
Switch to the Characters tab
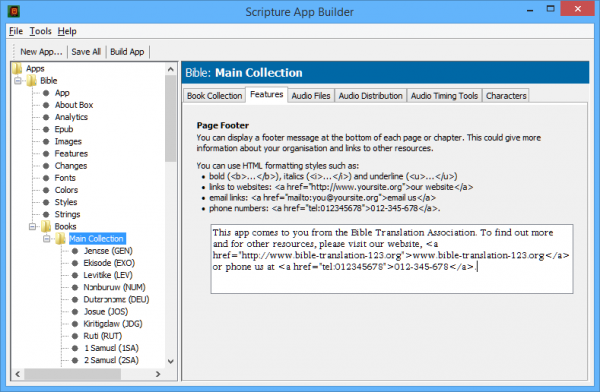tap(506, 96)
